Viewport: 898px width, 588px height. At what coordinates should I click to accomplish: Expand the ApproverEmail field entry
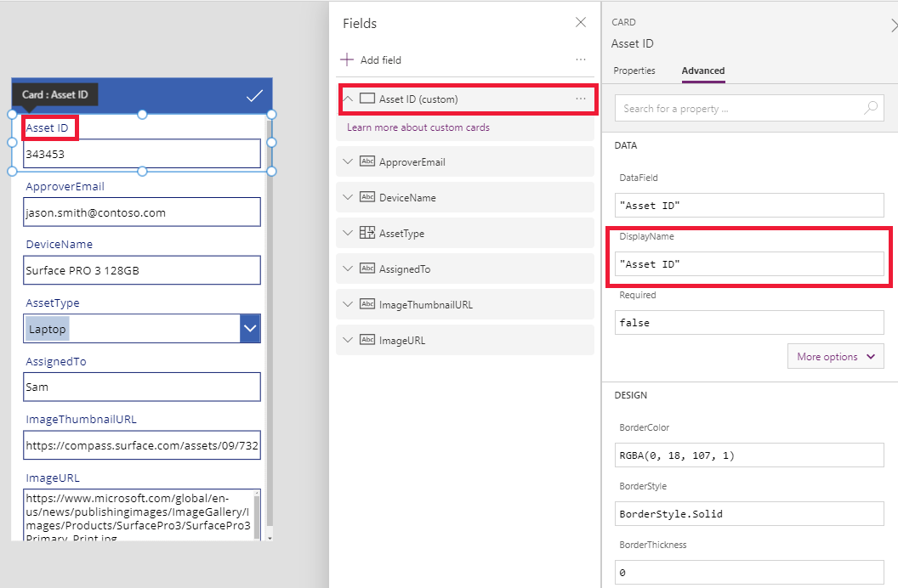click(348, 161)
